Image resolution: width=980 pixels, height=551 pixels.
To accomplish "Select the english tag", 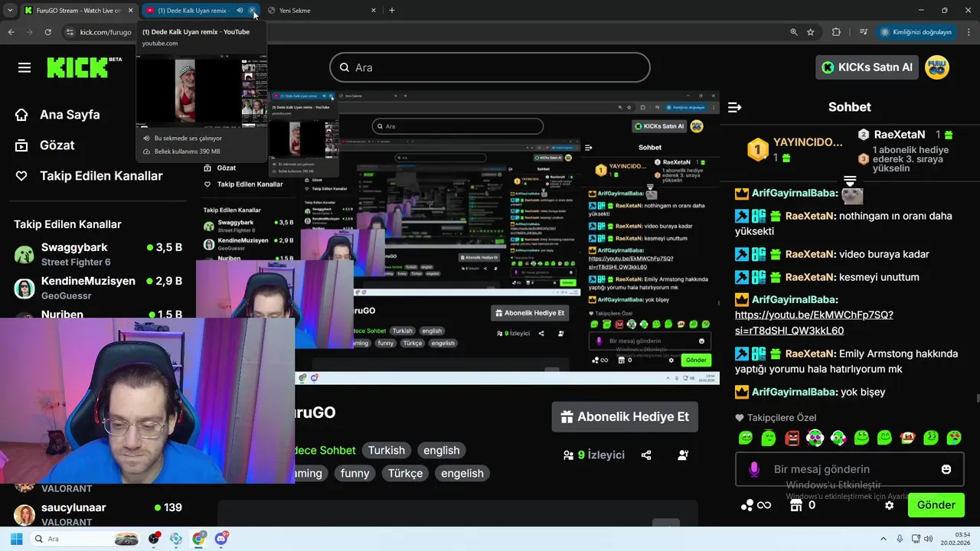I will 442,450.
